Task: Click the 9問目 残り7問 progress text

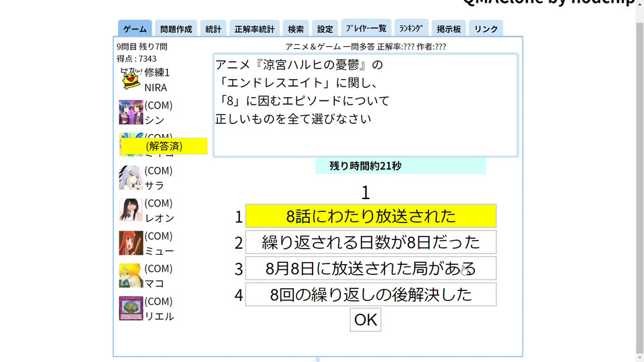Action: coord(142,46)
